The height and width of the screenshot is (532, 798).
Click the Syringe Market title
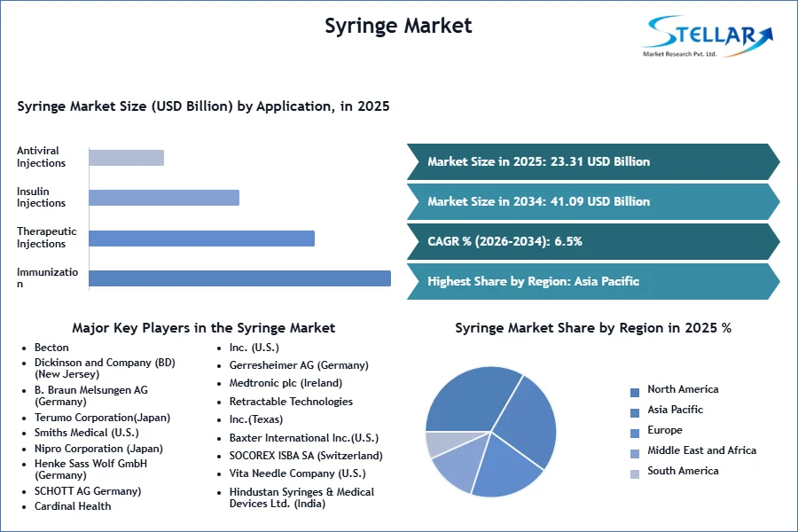(398, 26)
